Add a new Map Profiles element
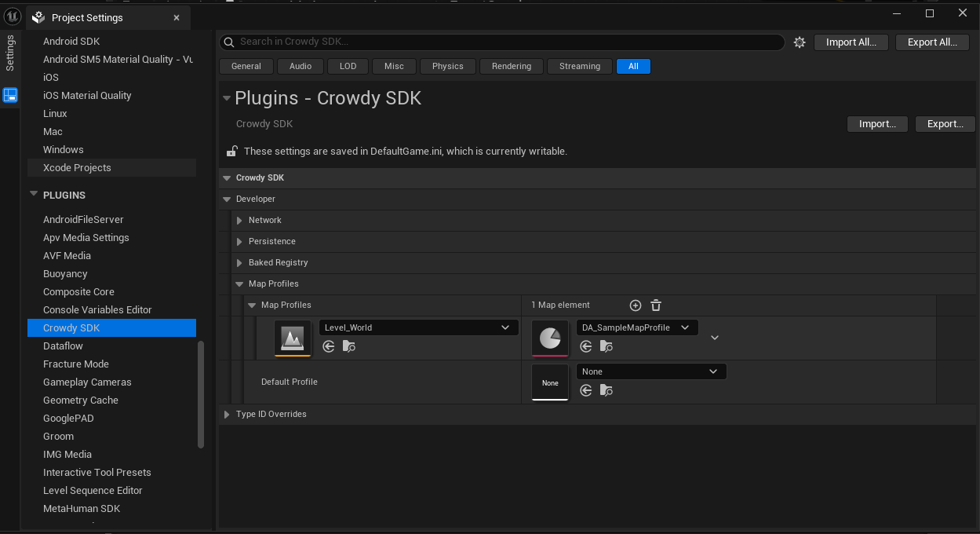The width and height of the screenshot is (980, 534). pyautogui.click(x=636, y=305)
